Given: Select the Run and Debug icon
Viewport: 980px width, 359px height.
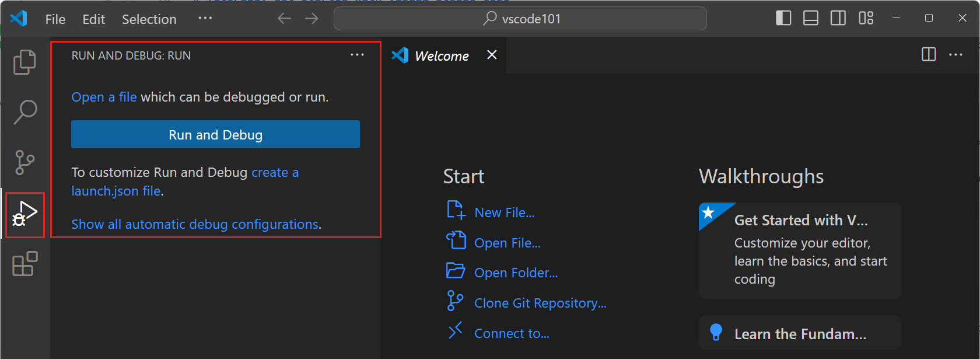Looking at the screenshot, I should click(24, 214).
